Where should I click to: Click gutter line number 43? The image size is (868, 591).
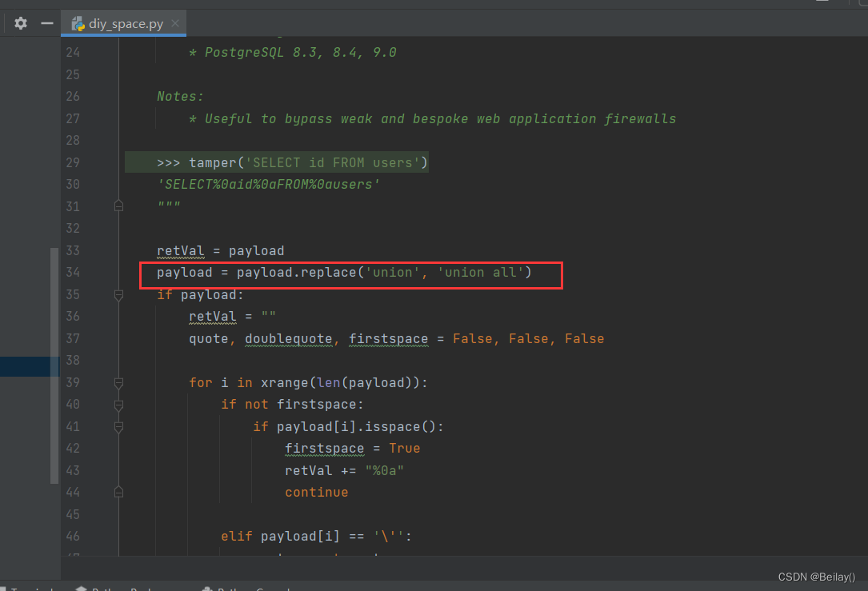pyautogui.click(x=73, y=470)
